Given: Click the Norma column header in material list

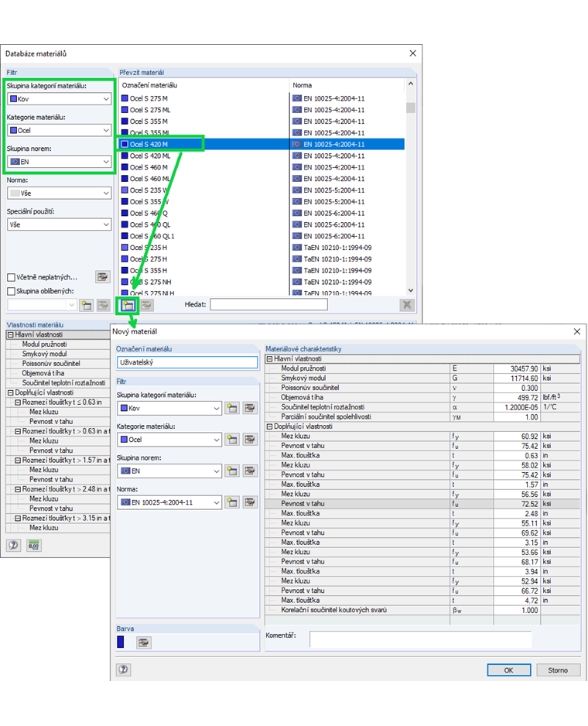Looking at the screenshot, I should click(x=347, y=85).
